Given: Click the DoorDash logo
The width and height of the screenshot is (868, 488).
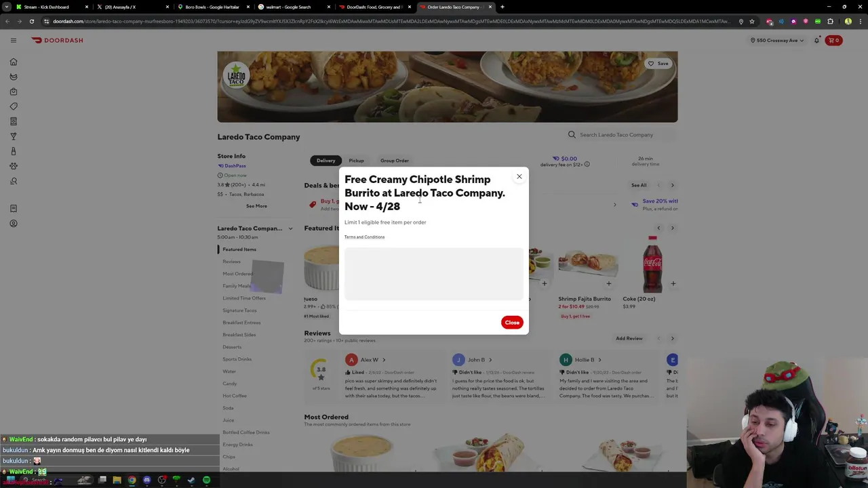Looking at the screenshot, I should pyautogui.click(x=57, y=41).
